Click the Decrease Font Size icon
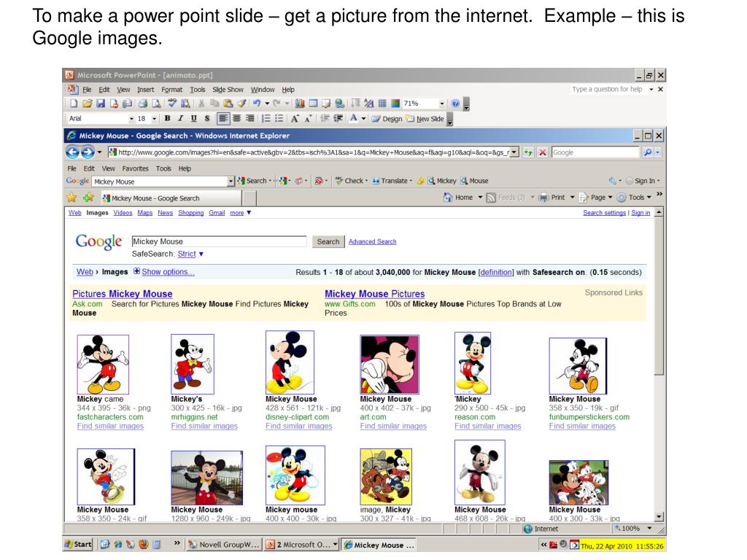 coord(309,118)
